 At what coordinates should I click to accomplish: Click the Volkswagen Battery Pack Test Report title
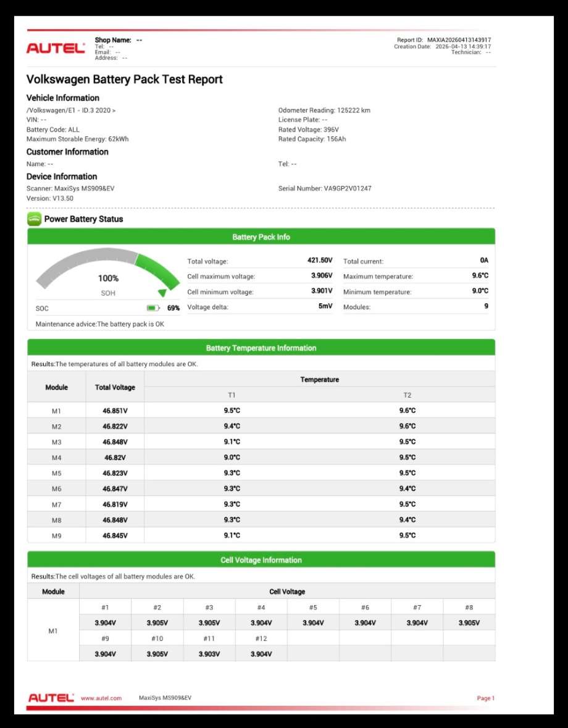coord(124,80)
